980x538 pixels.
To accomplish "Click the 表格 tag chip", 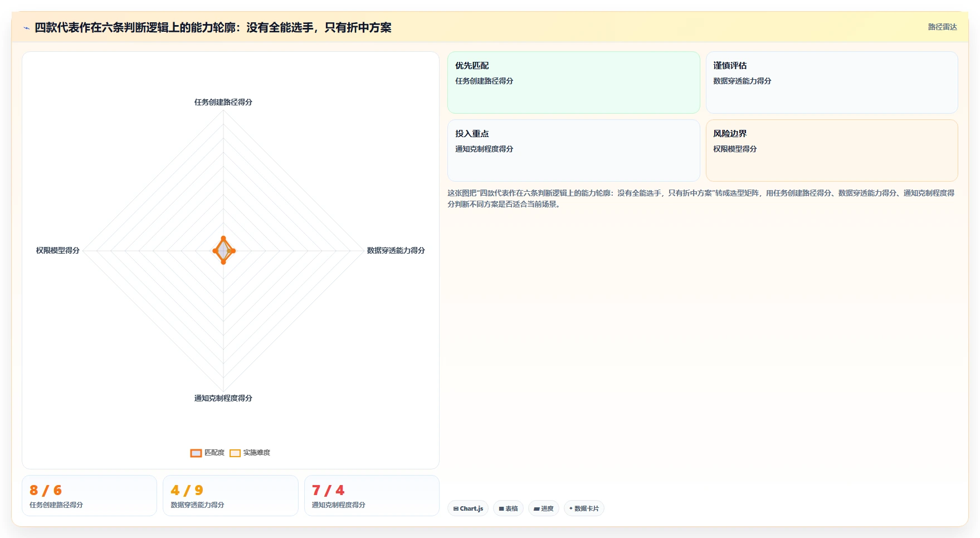I will coord(508,508).
